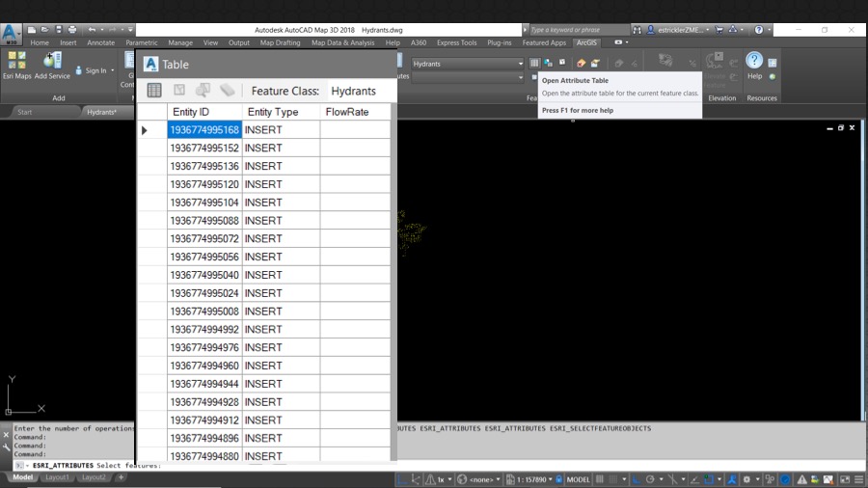The width and height of the screenshot is (868, 488).
Task: Click the Help question mark ribbon button
Action: (754, 61)
